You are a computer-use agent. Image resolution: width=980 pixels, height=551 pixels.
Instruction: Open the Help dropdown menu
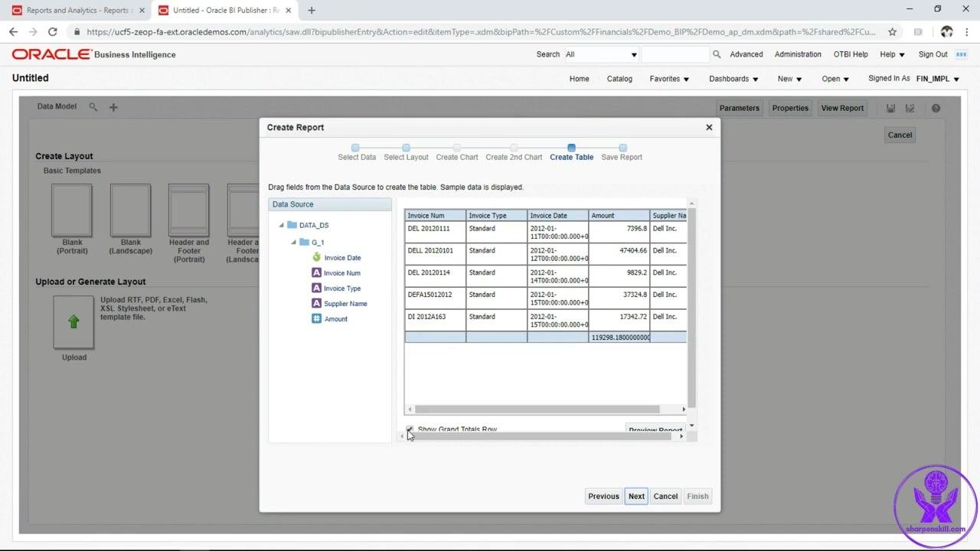[892, 54]
